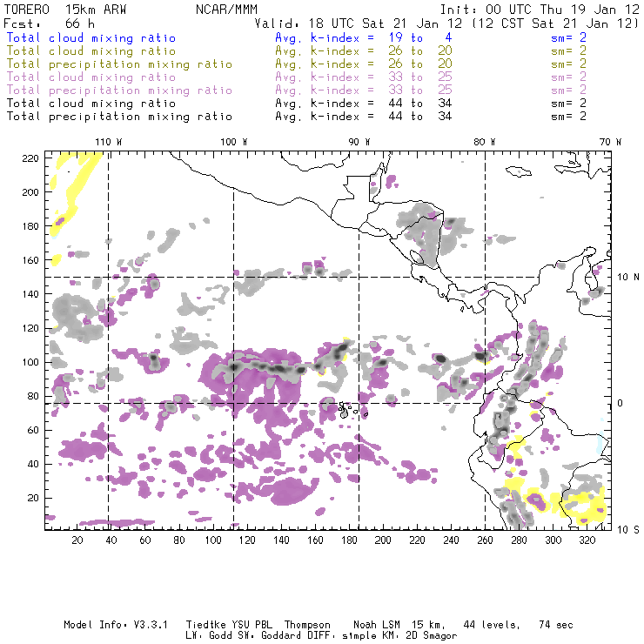Click the '20' value on the vertical axis
This screenshot has width=644, height=644.
tap(33, 498)
